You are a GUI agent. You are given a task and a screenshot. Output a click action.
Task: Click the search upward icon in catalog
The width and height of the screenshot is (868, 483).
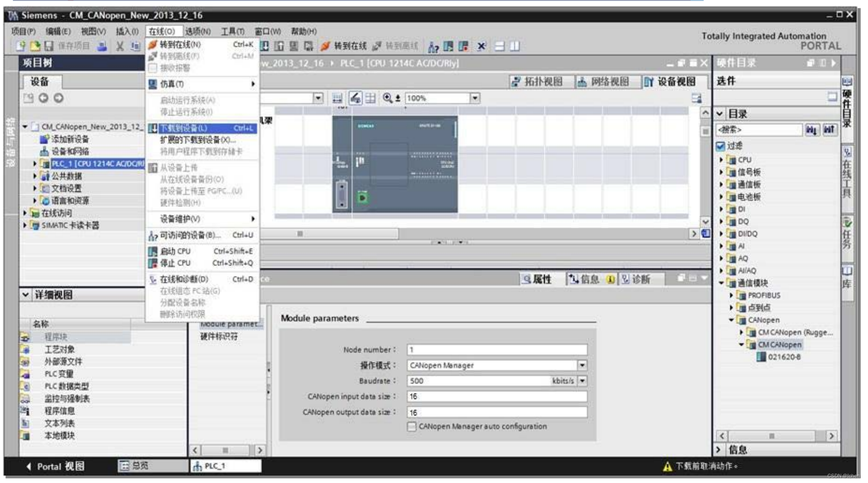click(829, 130)
